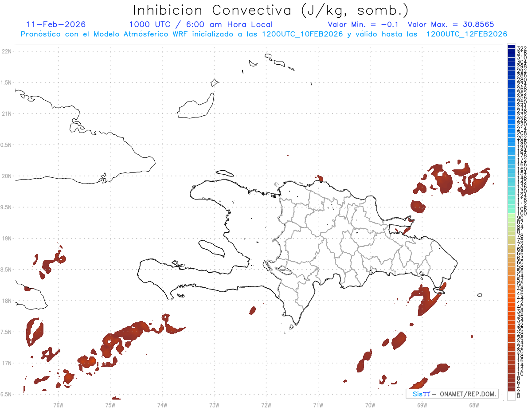Click the "22N" latitude label
This screenshot has width=532, height=411.
point(6,51)
